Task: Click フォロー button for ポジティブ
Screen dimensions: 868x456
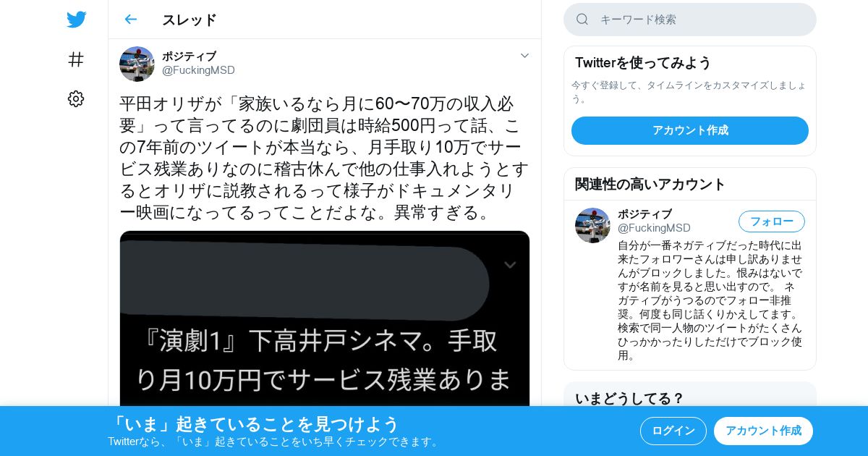Action: tap(772, 221)
